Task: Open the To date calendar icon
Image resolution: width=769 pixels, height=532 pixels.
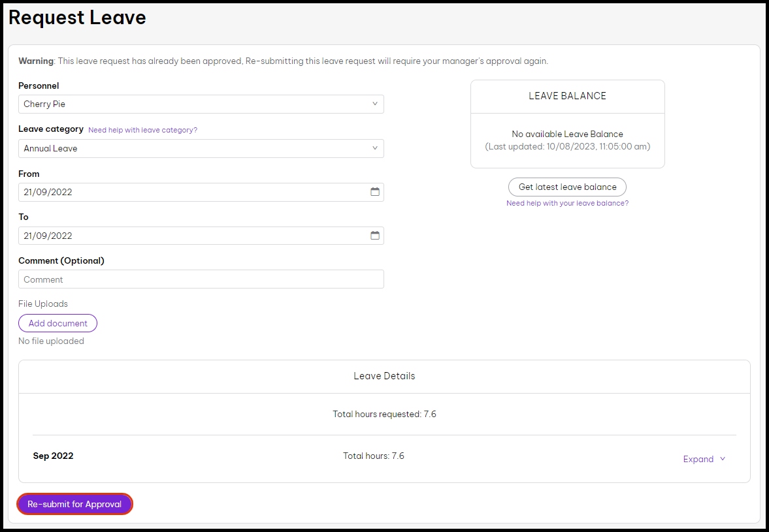Action: click(x=375, y=236)
